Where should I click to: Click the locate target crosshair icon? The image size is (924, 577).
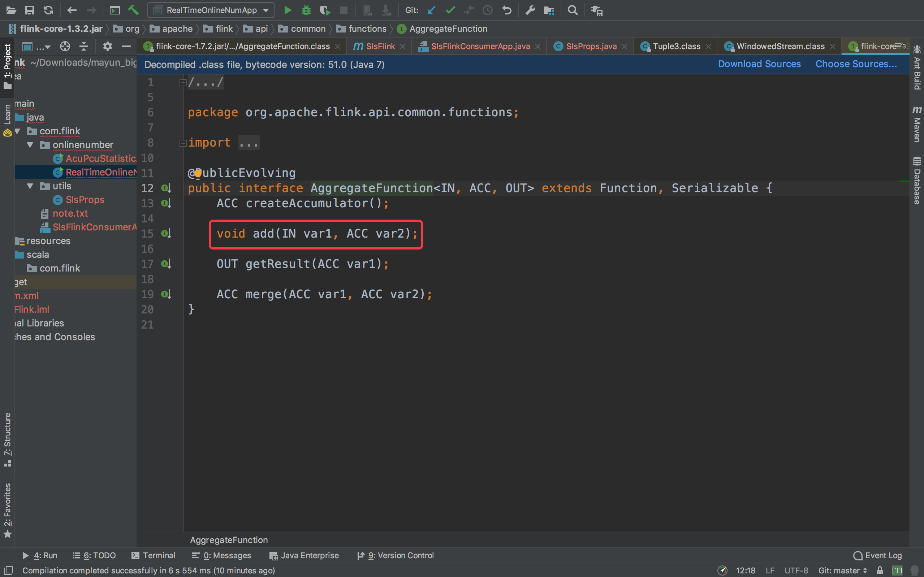[65, 47]
